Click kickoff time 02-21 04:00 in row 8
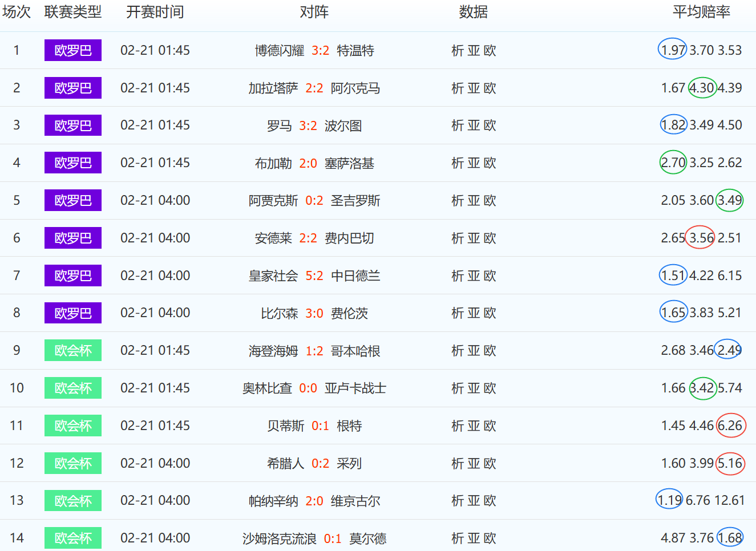Screen dimensions: 756x551 coord(155,313)
